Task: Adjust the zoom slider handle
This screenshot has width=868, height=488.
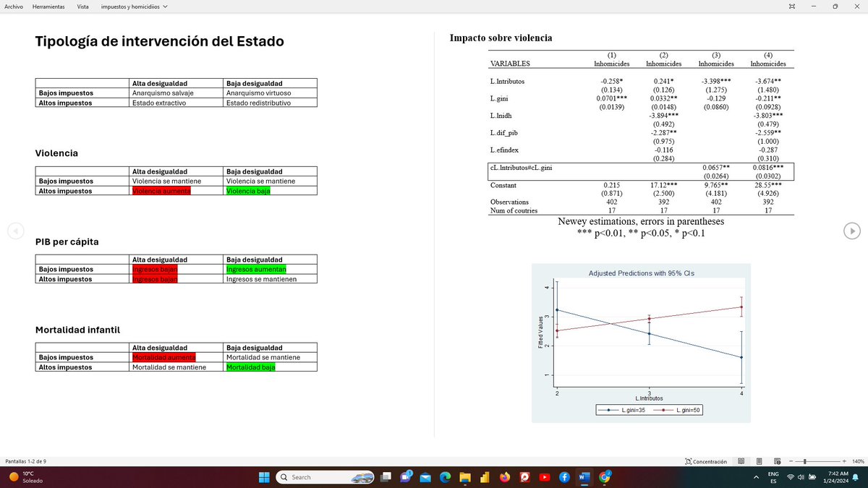Action: [805, 461]
